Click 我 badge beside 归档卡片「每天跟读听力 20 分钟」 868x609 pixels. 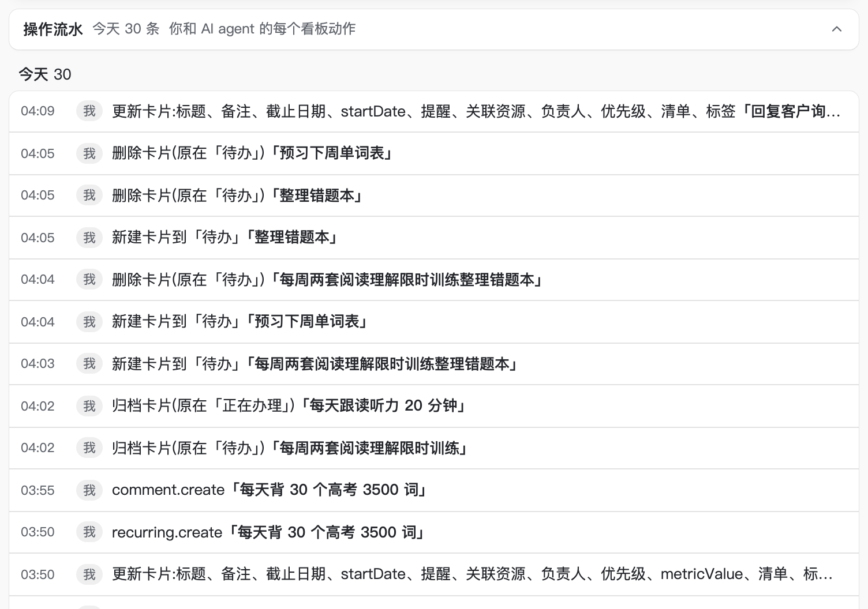click(89, 406)
